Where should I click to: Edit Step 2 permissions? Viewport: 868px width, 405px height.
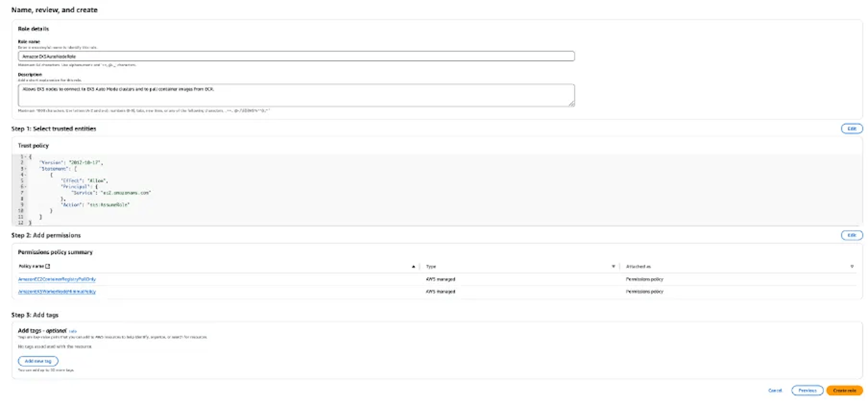(852, 235)
